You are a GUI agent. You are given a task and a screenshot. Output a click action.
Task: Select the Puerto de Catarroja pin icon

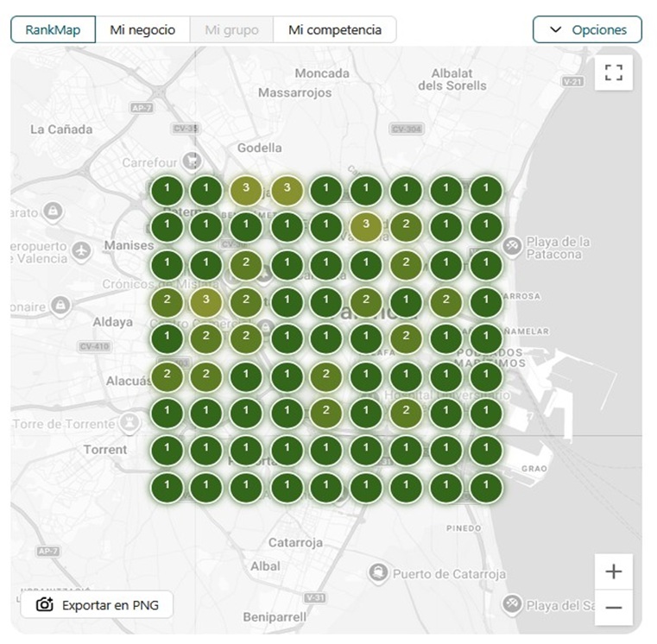(x=377, y=572)
